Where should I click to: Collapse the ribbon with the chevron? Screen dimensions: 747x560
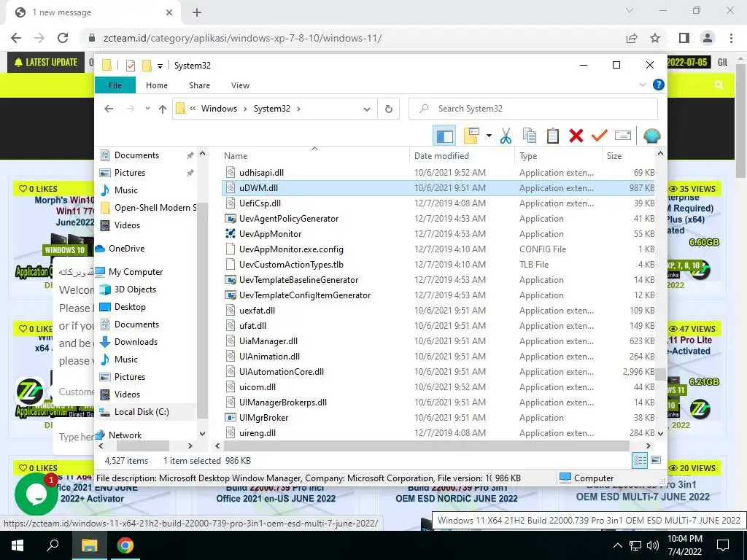pyautogui.click(x=642, y=85)
